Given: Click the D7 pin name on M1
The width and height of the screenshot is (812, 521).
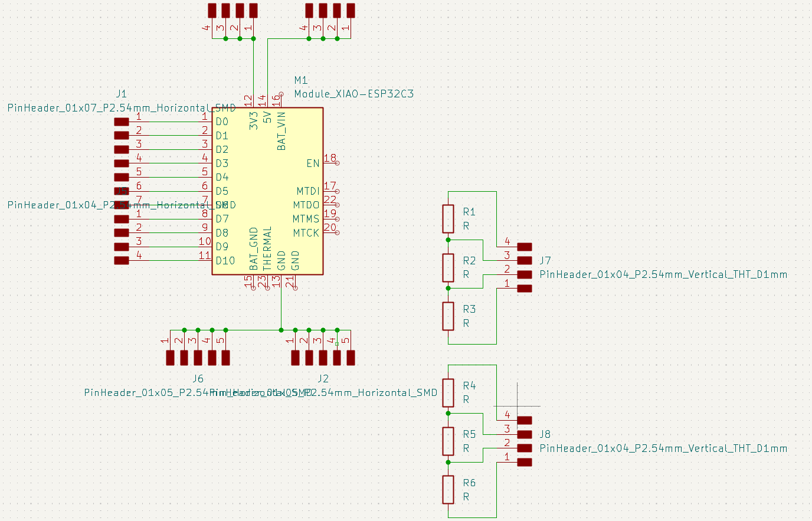Looking at the screenshot, I should [222, 219].
